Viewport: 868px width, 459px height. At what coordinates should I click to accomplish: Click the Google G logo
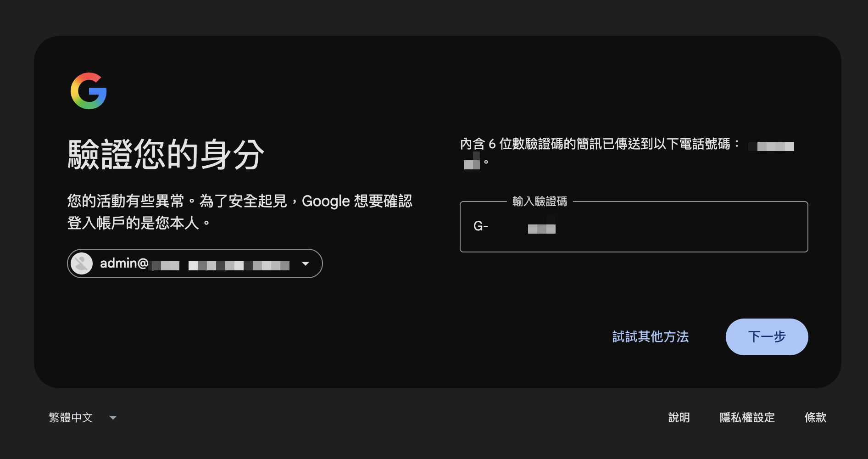[89, 91]
